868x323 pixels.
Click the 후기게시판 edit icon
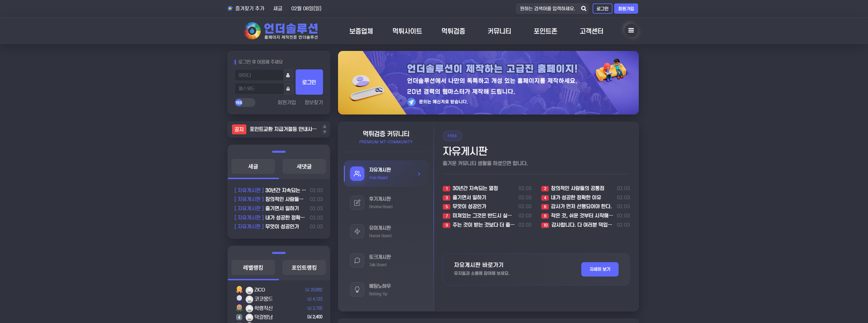tap(357, 203)
